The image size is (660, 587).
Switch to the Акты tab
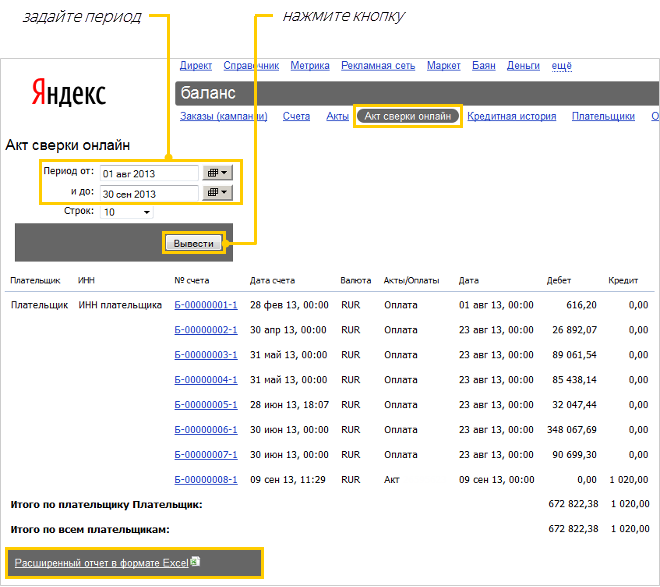click(338, 116)
